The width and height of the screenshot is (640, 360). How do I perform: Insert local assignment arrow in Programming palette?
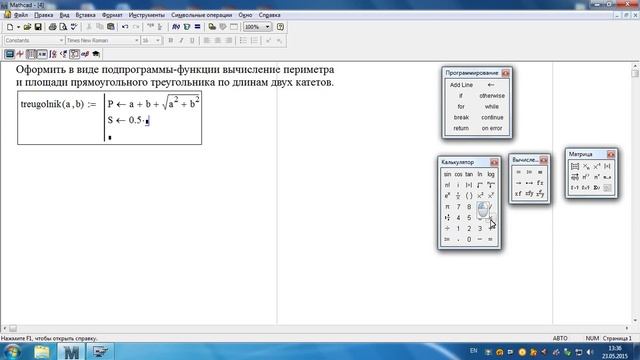[491, 85]
